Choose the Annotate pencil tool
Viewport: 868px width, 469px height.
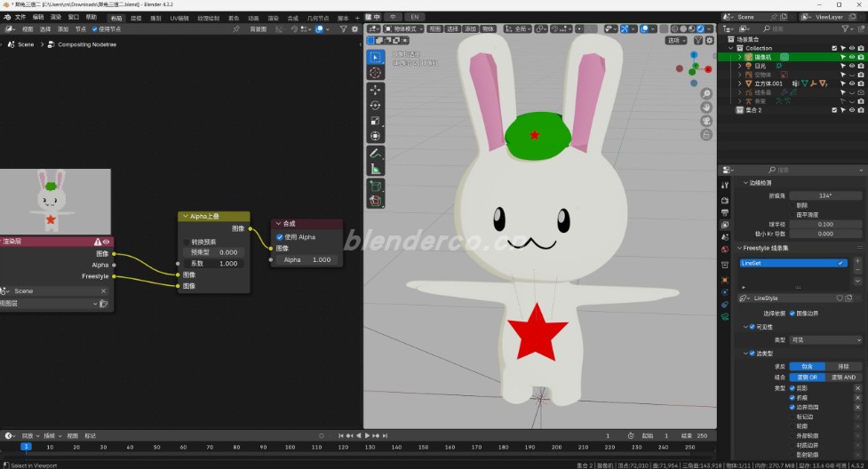tap(375, 154)
